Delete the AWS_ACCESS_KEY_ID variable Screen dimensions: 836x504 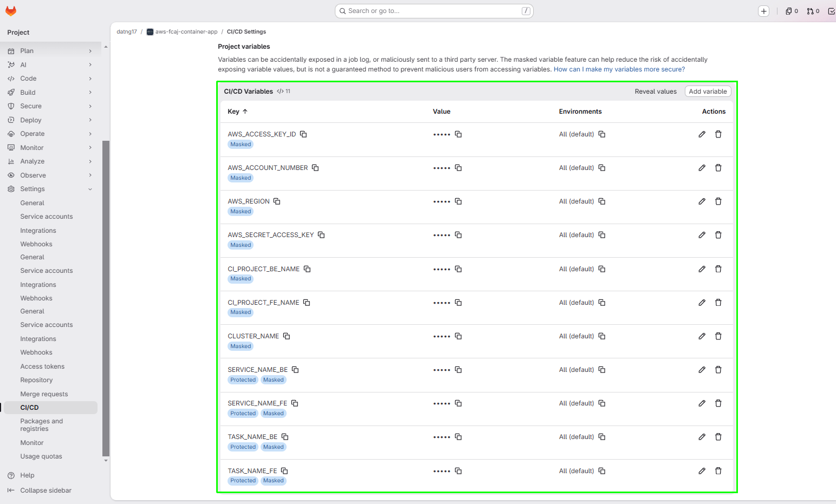718,134
